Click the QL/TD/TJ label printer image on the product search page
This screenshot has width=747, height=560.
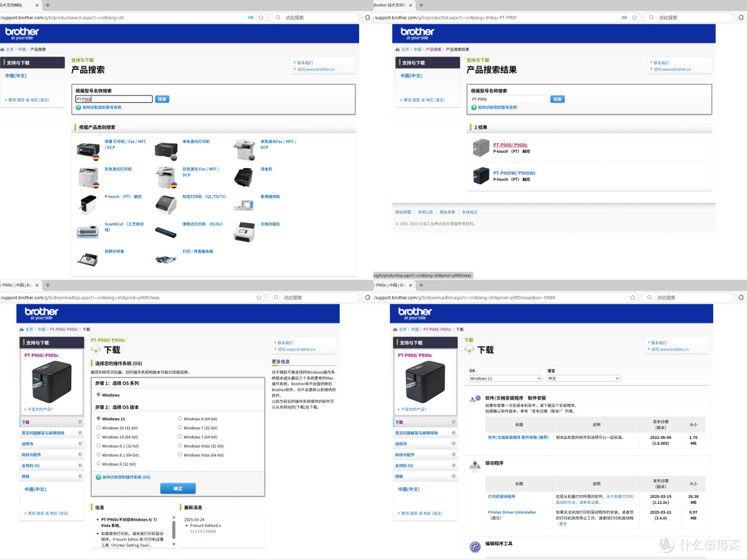166,205
